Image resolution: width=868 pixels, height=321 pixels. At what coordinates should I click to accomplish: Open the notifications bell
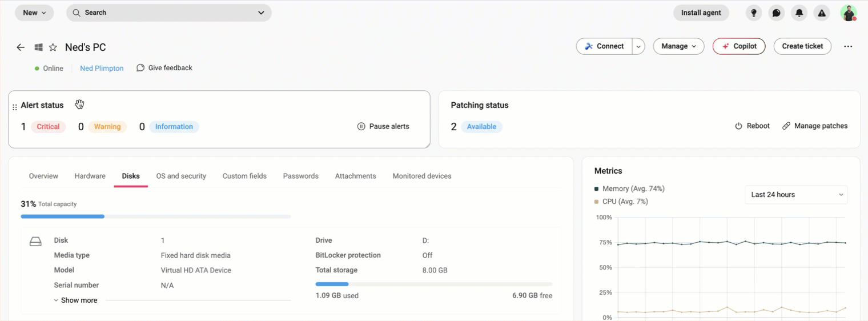click(x=799, y=13)
